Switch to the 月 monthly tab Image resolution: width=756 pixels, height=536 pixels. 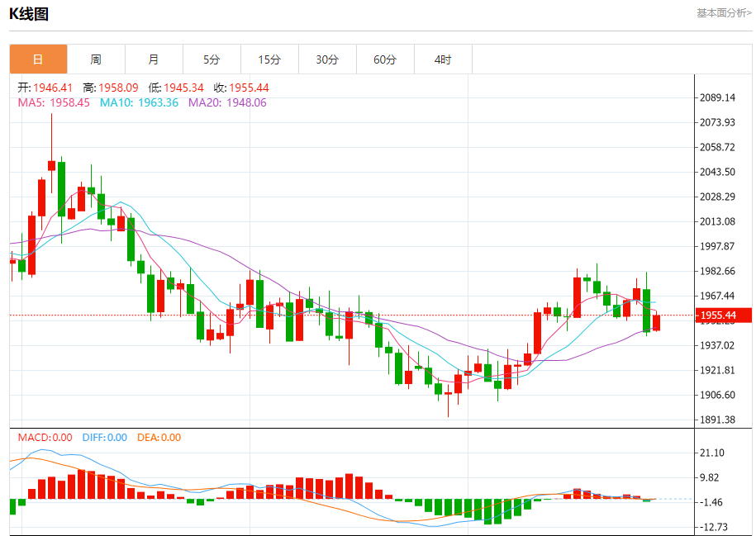(155, 59)
